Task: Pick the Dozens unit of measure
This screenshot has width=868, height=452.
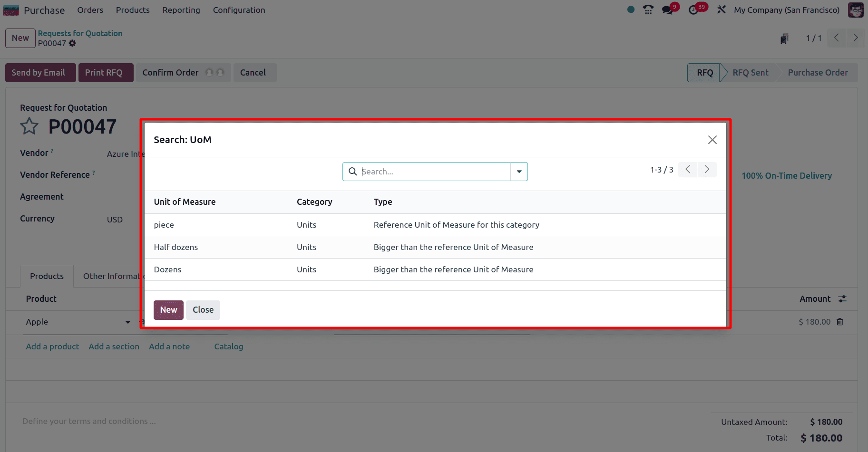Action: click(435, 269)
